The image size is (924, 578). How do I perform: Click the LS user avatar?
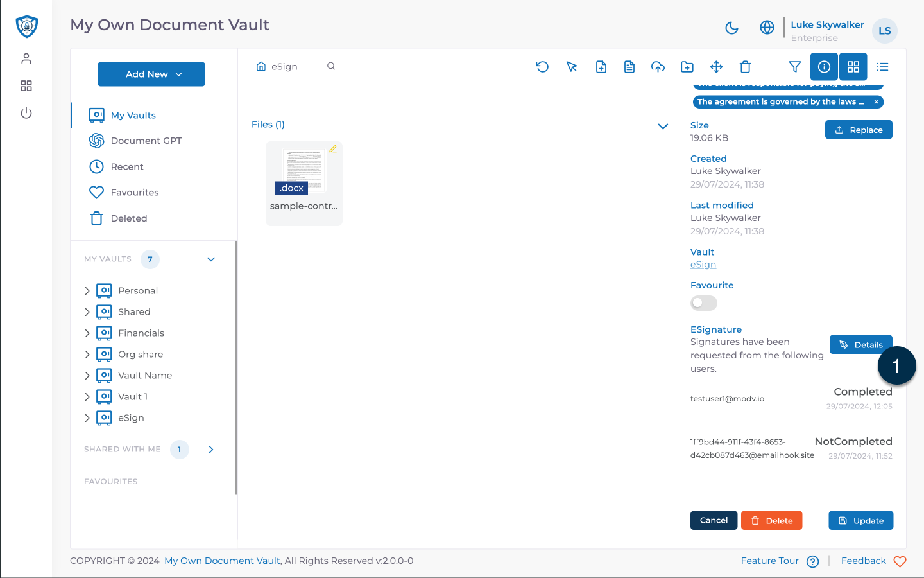click(885, 30)
